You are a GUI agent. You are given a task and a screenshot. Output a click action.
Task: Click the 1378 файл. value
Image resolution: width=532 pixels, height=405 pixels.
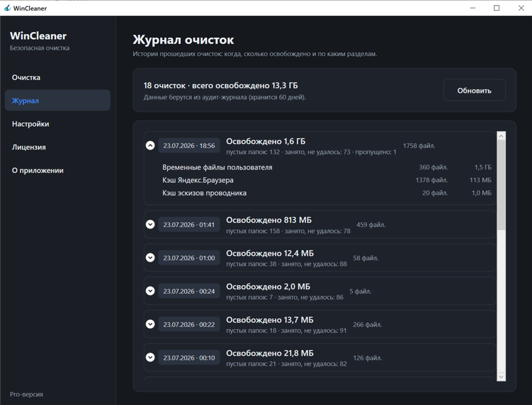coord(432,180)
